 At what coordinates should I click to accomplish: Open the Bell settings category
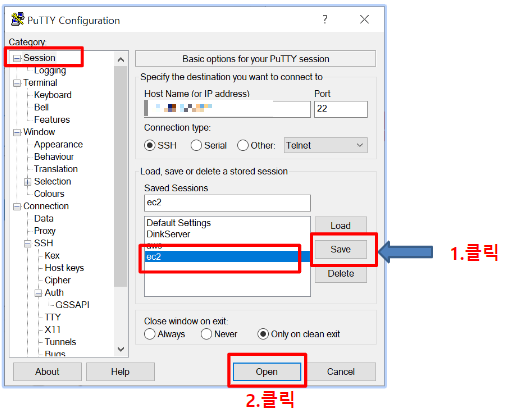pyautogui.click(x=41, y=107)
